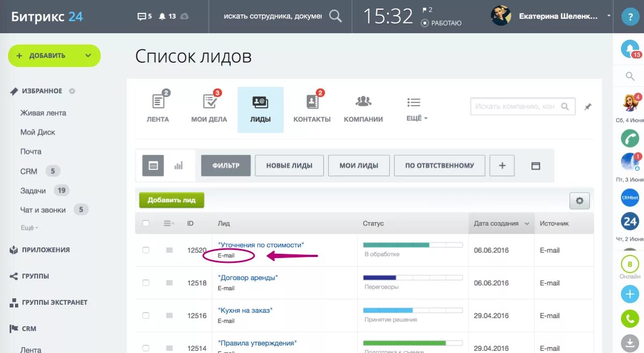Screen dimensions: 644x353
Task: Add a new filter with plus button
Action: pos(502,166)
